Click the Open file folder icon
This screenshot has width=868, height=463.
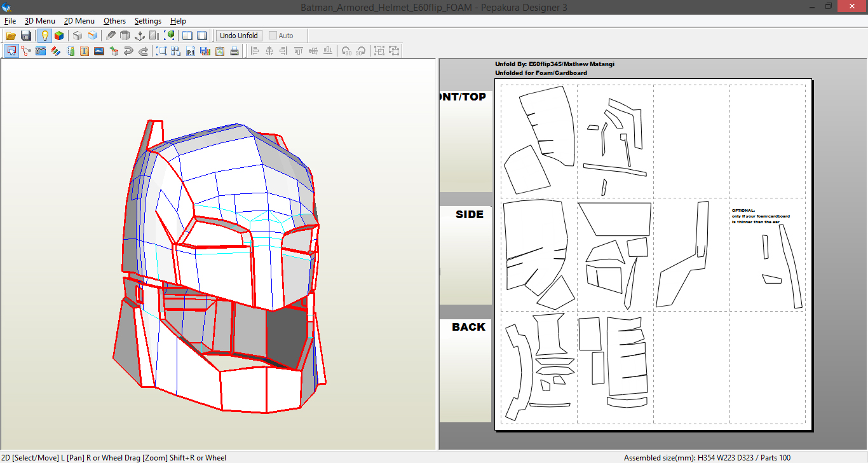11,36
